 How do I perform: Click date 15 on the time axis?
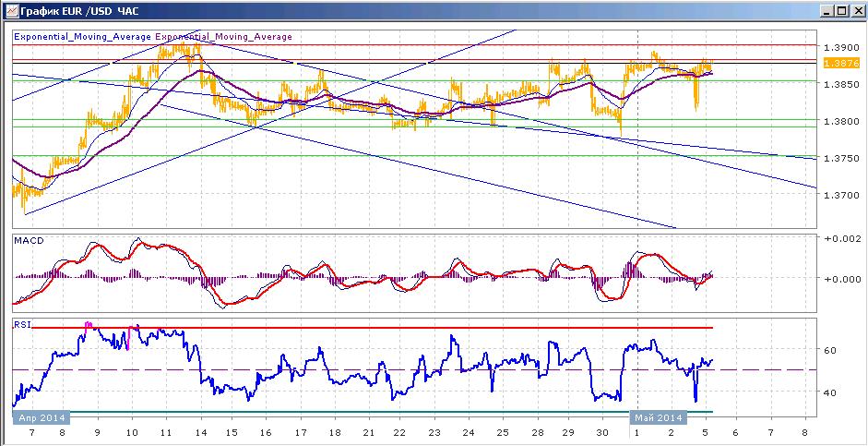[x=233, y=431]
